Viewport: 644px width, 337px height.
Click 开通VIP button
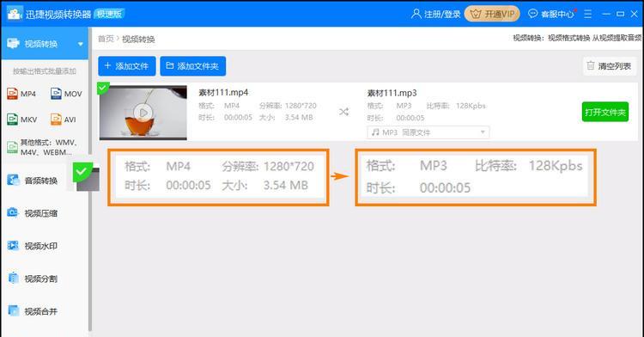pos(492,14)
